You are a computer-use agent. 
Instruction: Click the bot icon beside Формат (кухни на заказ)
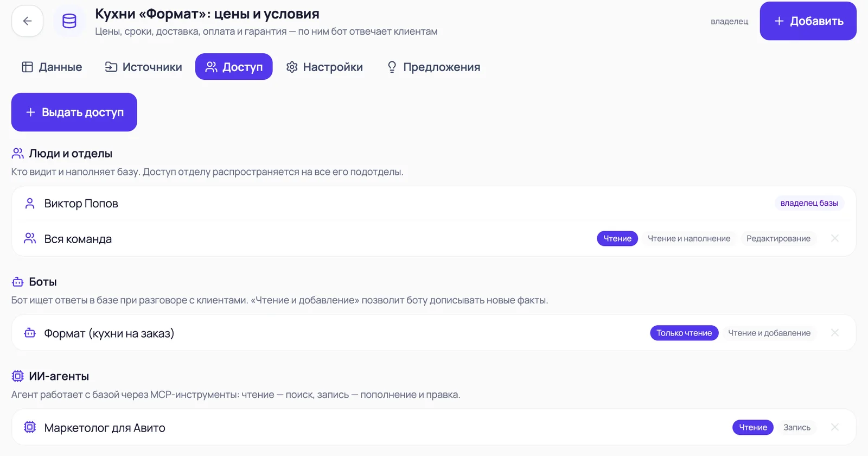pyautogui.click(x=30, y=333)
